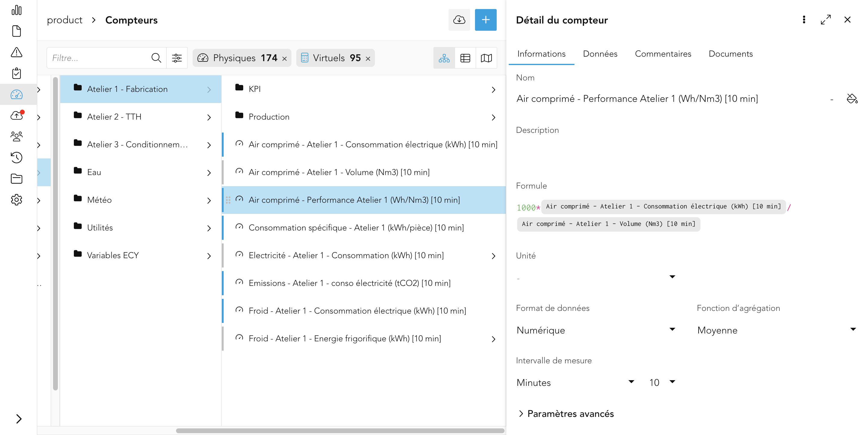868x435 pixels.
Task: Click the paint bucket color icon
Action: click(x=852, y=99)
